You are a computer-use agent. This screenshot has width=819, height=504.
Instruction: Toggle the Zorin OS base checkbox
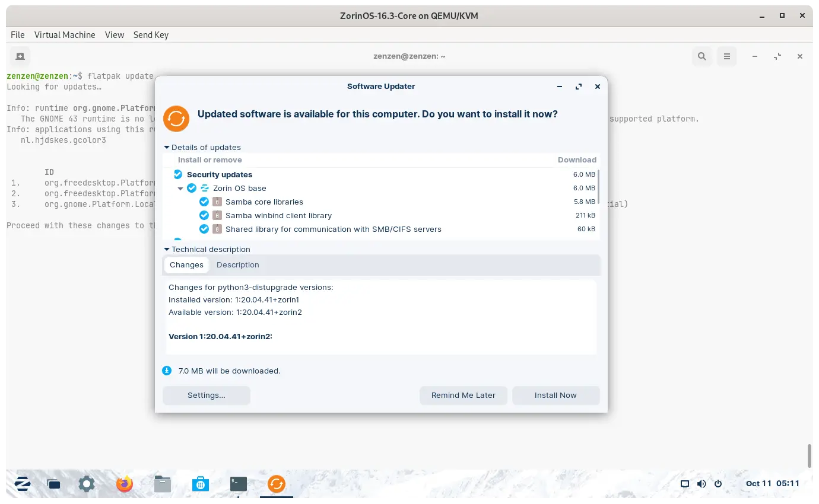[192, 188]
